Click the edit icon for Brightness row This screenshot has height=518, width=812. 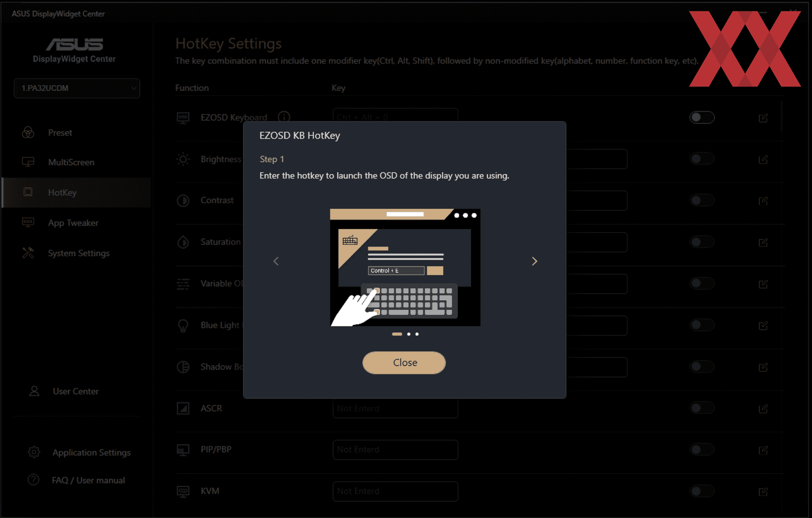point(763,159)
